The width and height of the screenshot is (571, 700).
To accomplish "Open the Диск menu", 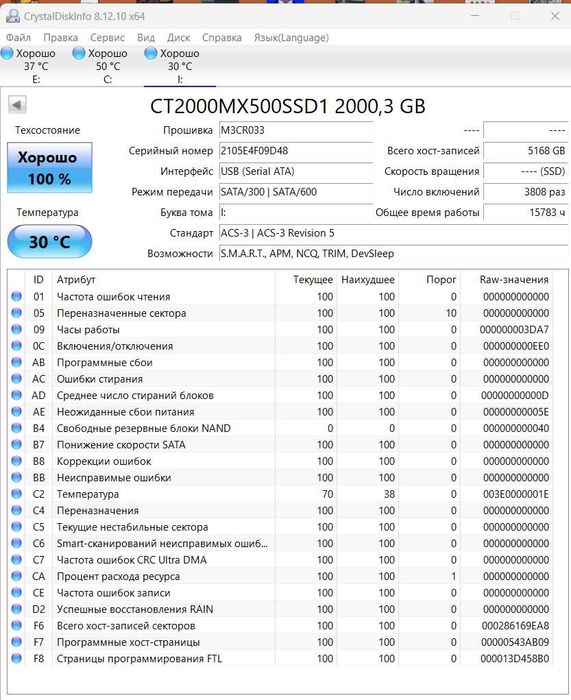I will click(178, 38).
